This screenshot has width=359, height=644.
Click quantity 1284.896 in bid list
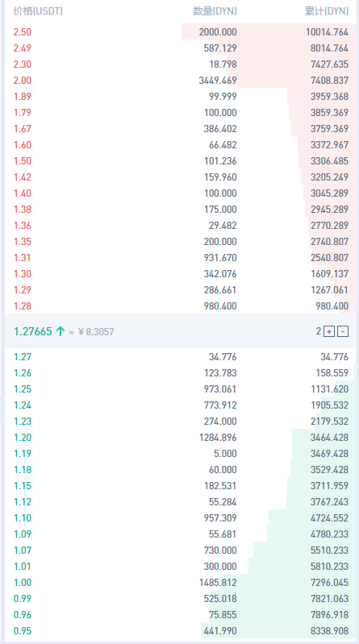point(218,438)
